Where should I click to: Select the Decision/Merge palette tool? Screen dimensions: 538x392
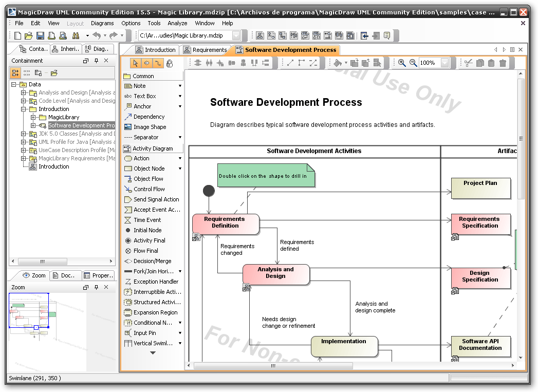(152, 261)
